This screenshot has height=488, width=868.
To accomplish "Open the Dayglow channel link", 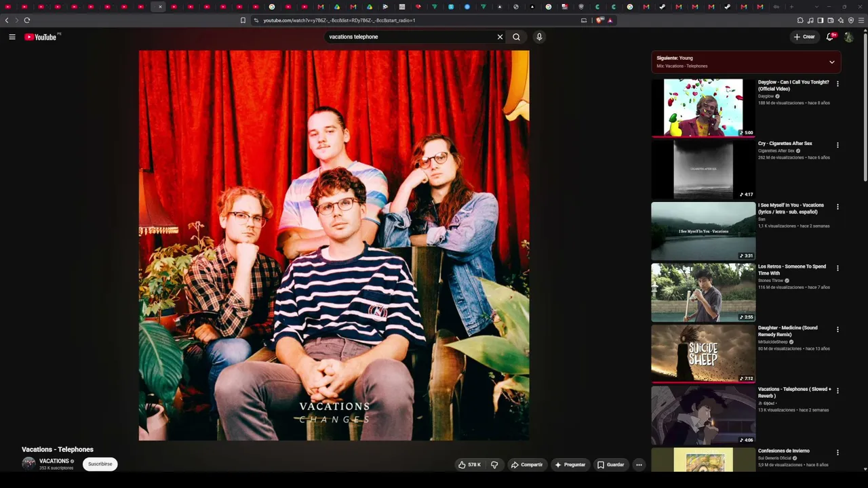I will pos(766,96).
